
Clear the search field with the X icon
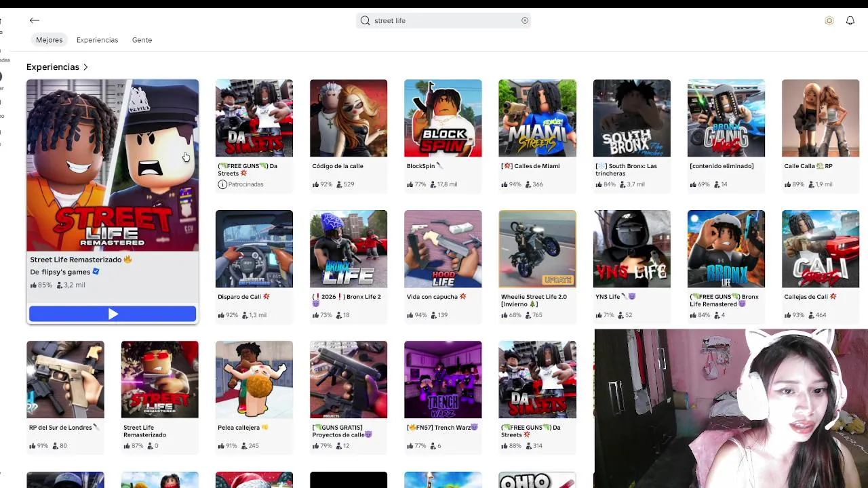point(525,20)
